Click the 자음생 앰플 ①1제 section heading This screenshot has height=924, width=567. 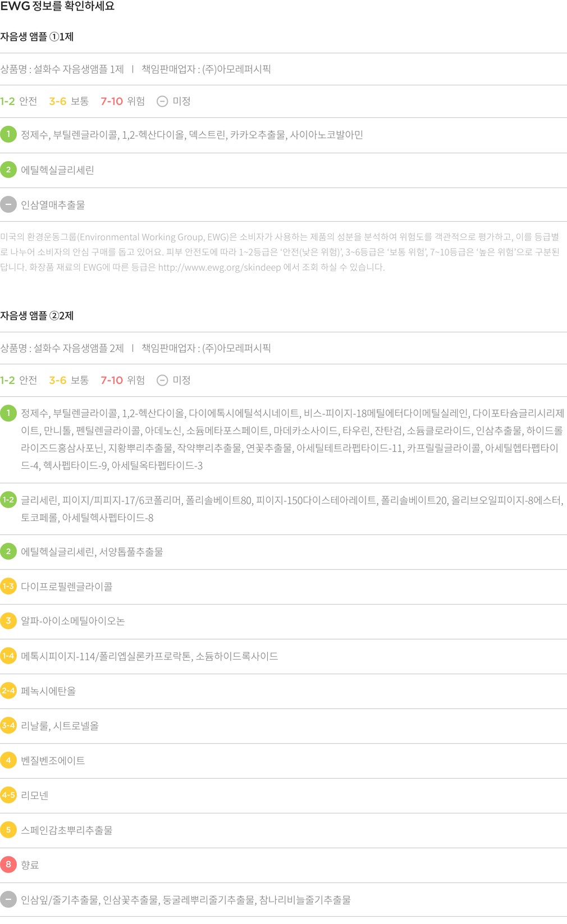point(37,37)
